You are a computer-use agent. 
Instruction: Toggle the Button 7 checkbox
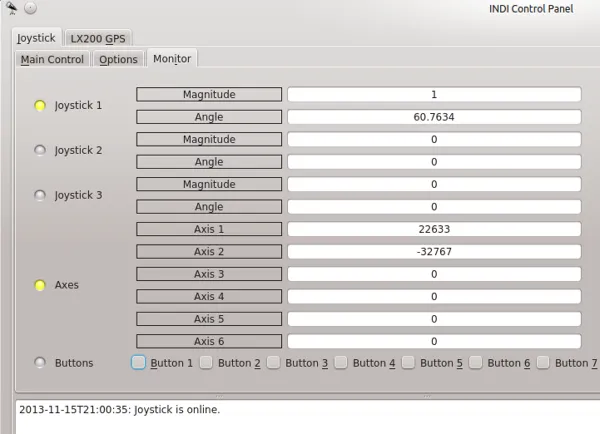point(543,362)
